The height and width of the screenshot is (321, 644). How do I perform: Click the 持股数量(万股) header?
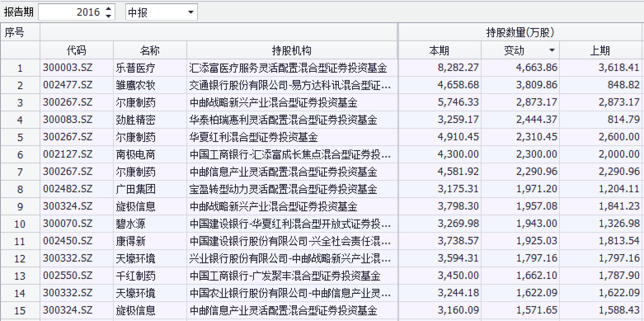click(519, 32)
